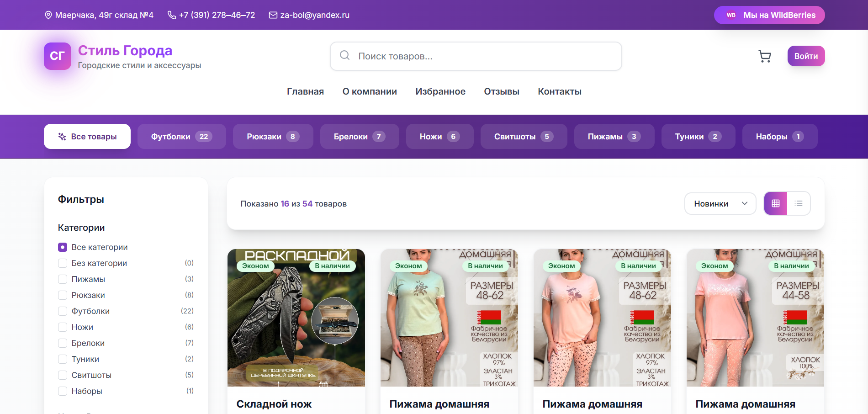
Task: Open the Брелоки category tab
Action: 359,137
